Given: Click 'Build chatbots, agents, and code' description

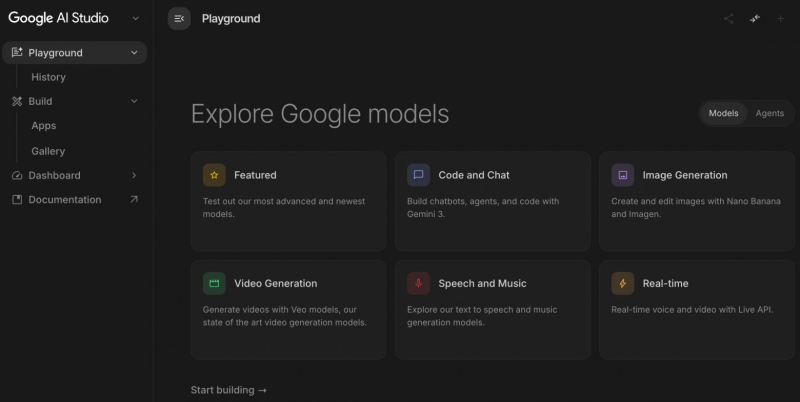Looking at the screenshot, I should coord(483,208).
